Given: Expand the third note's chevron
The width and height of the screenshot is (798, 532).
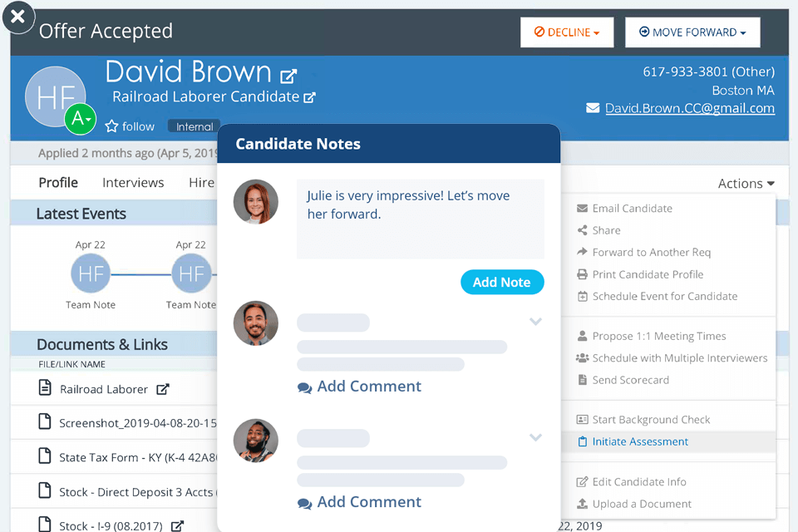Looking at the screenshot, I should pyautogui.click(x=535, y=437).
